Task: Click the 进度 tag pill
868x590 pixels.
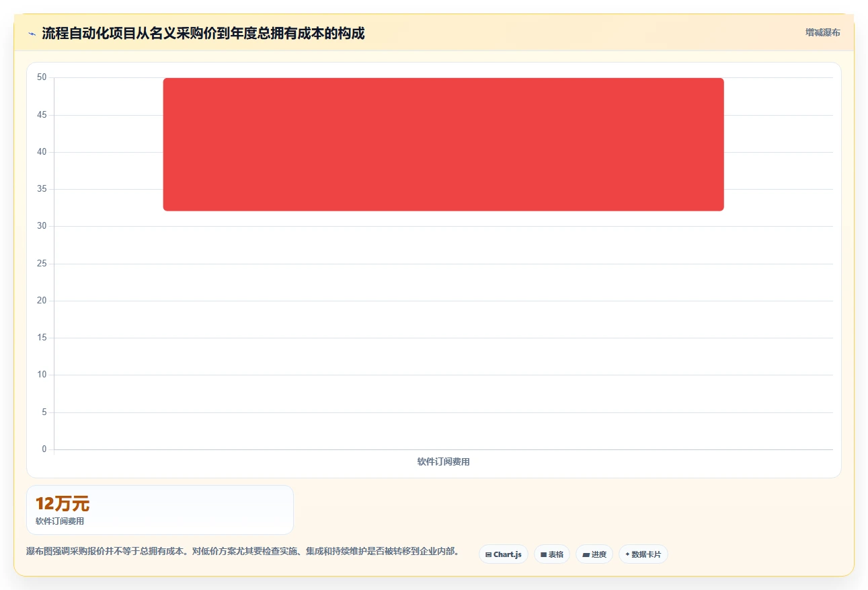Action: point(594,554)
